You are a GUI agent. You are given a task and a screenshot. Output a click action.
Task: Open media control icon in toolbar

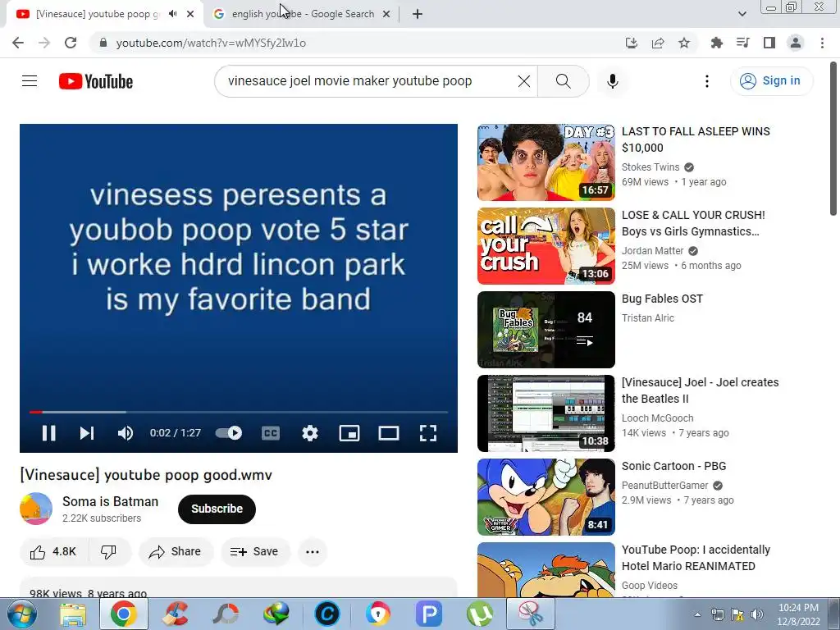pos(742,43)
